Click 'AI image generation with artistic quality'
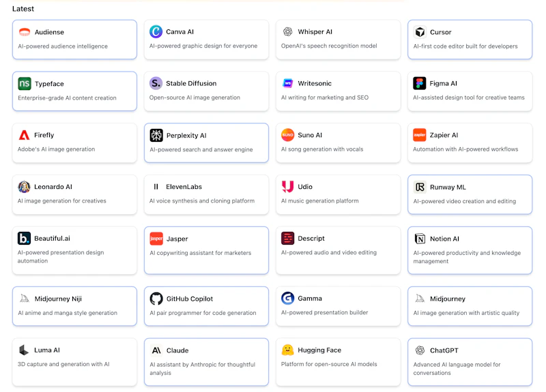The image size is (546, 392). click(x=466, y=313)
